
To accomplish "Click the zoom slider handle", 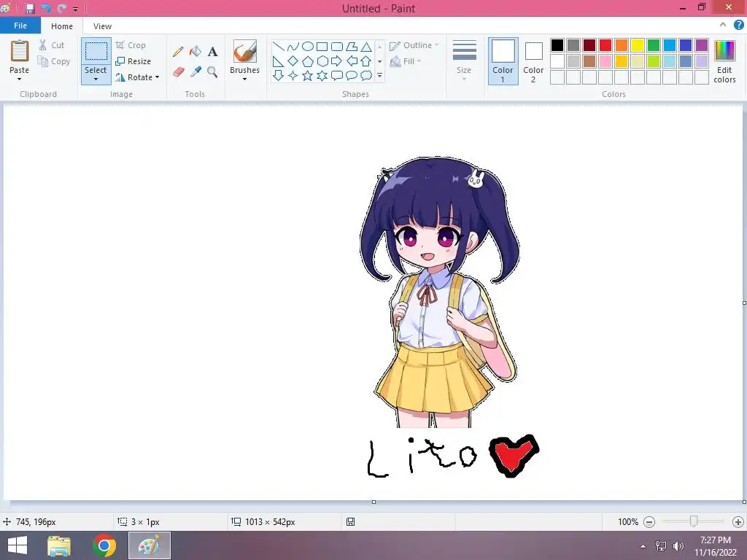I will [694, 521].
